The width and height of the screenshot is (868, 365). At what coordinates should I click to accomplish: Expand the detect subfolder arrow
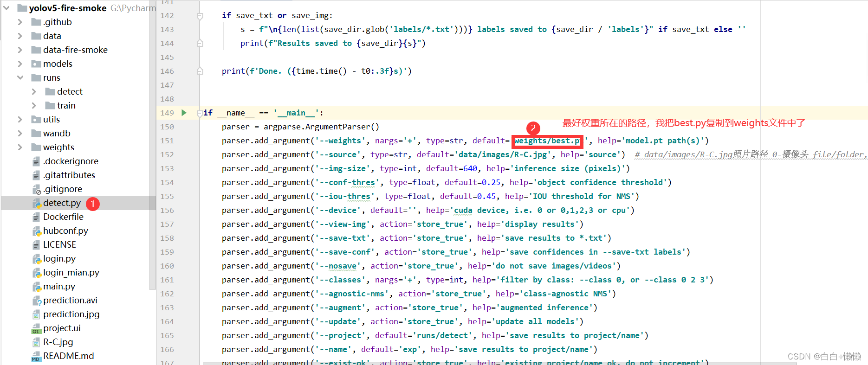[x=34, y=91]
